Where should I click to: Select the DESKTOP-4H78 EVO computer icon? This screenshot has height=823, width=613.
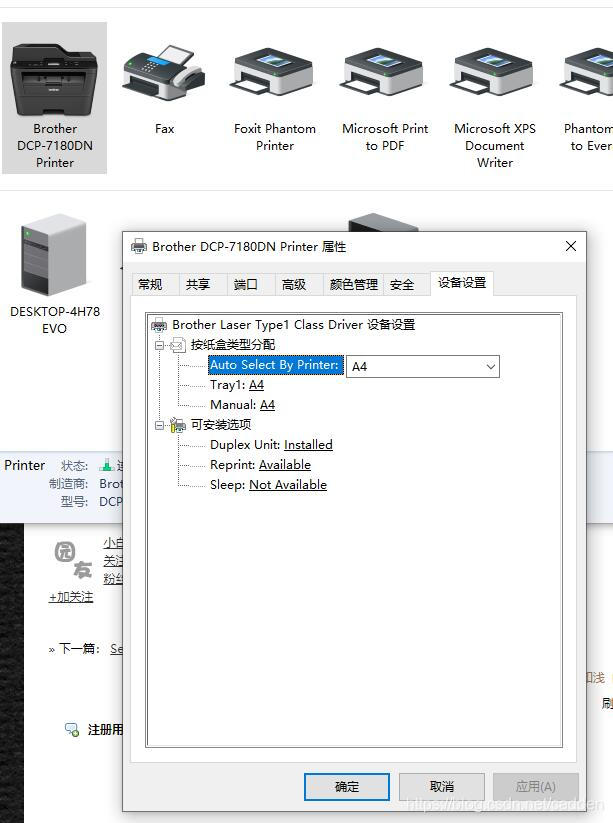[x=54, y=255]
